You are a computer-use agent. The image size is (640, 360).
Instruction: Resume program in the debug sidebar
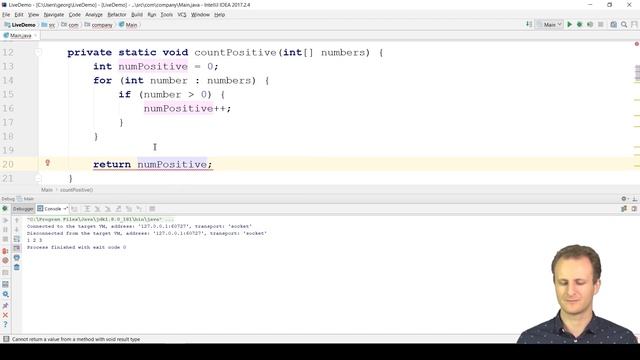click(5, 220)
